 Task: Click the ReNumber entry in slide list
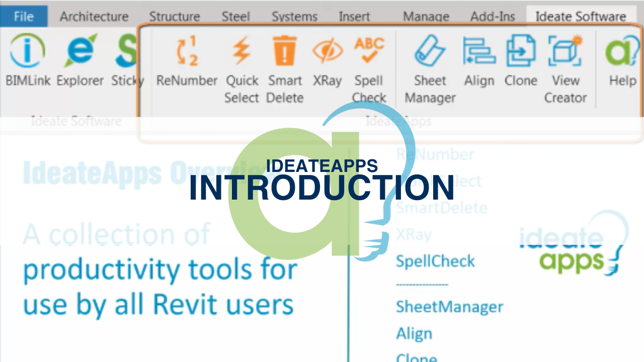435,154
